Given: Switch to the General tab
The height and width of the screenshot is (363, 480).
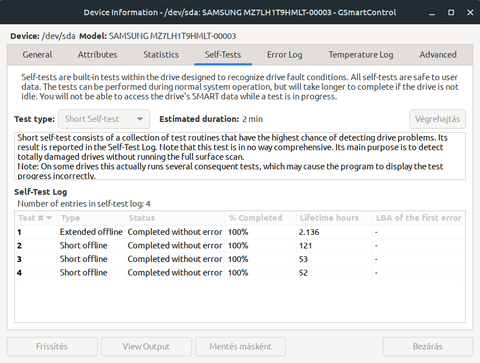Looking at the screenshot, I should coord(37,55).
